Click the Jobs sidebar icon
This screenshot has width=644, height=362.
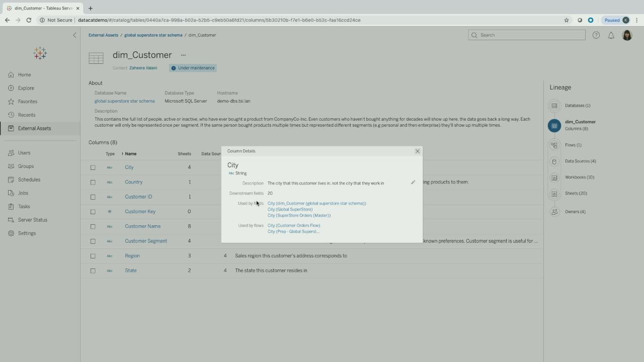[11, 193]
